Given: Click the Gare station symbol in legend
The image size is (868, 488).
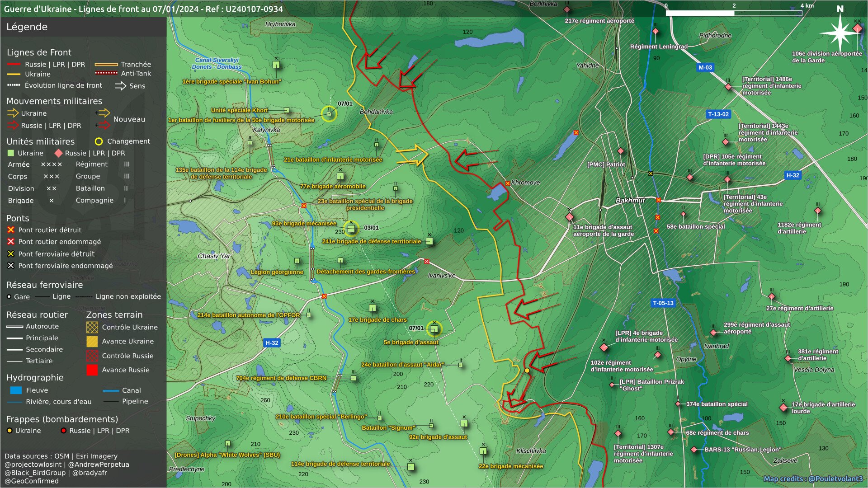Looking at the screenshot, I should [9, 297].
